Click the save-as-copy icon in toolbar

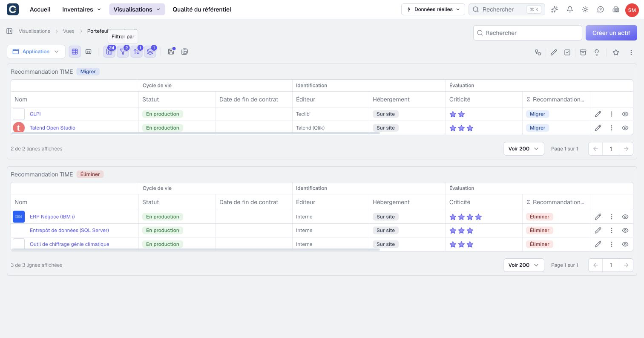[184, 52]
